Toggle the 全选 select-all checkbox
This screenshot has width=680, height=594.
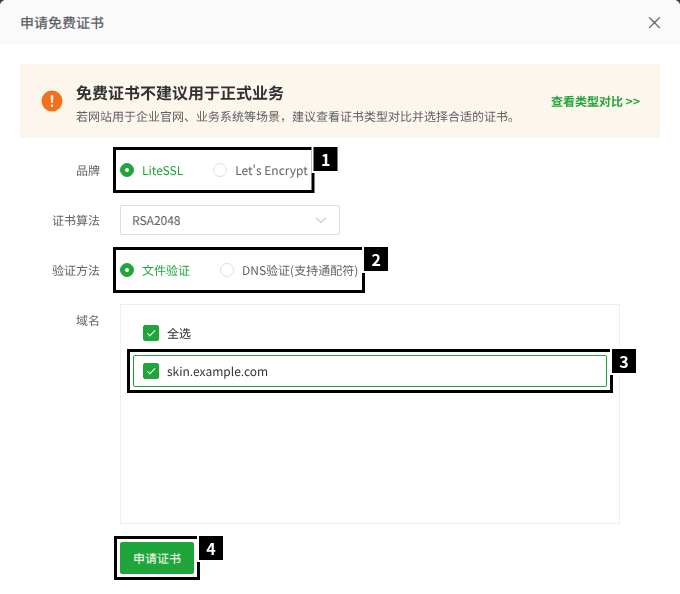151,333
